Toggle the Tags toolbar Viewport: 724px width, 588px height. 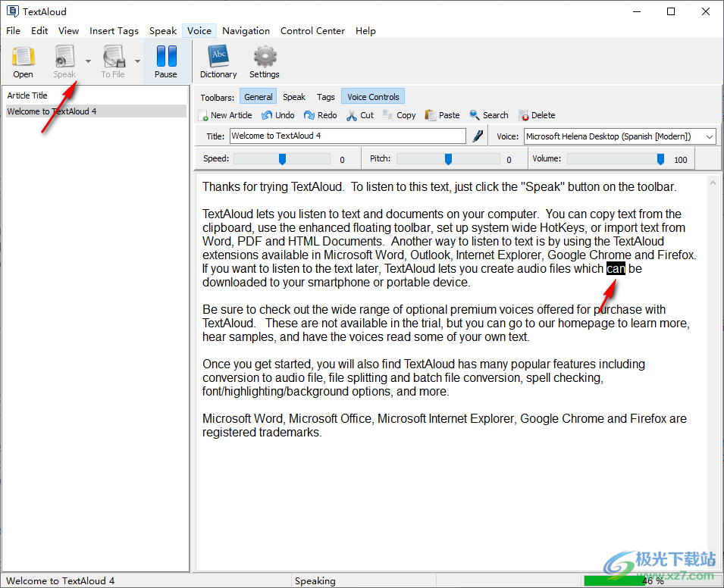click(325, 97)
